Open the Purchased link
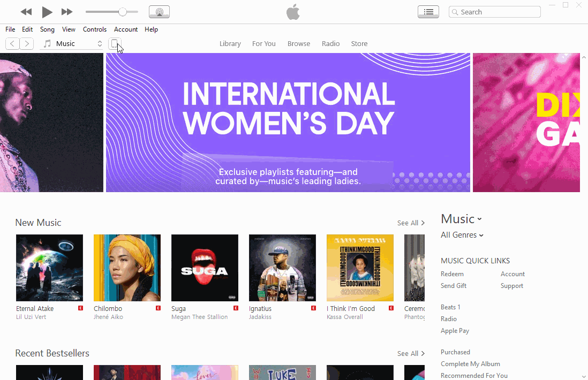This screenshot has width=588, height=380. 455,352
